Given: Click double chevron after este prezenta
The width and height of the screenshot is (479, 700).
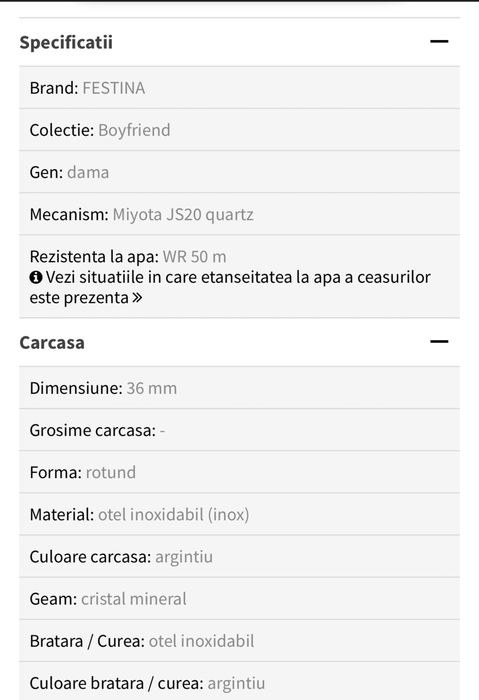Looking at the screenshot, I should click(137, 298).
